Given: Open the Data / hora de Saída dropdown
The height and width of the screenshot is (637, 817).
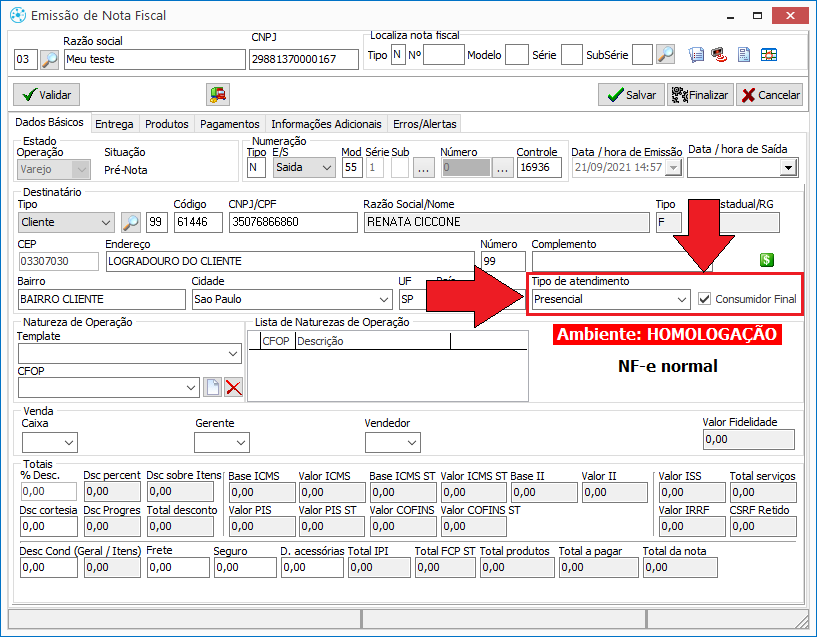Looking at the screenshot, I should pyautogui.click(x=788, y=168).
